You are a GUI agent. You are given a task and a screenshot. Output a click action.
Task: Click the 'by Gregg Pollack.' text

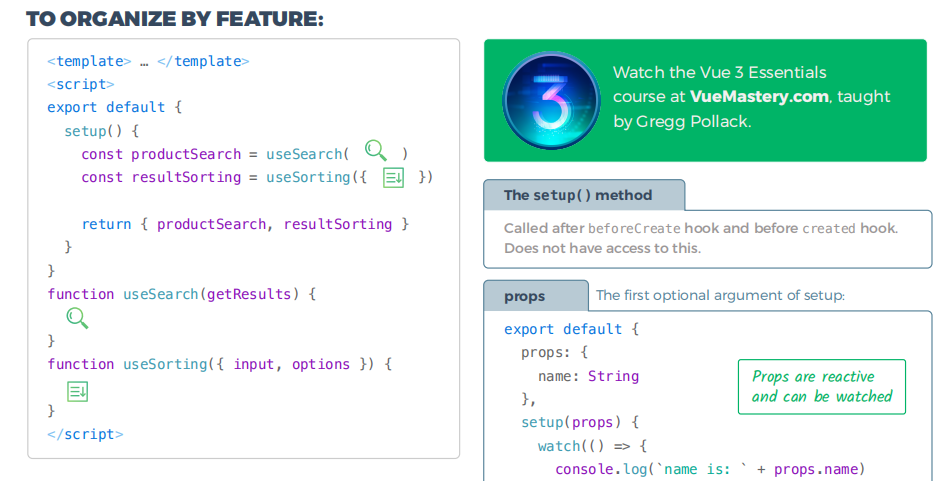pyautogui.click(x=682, y=122)
